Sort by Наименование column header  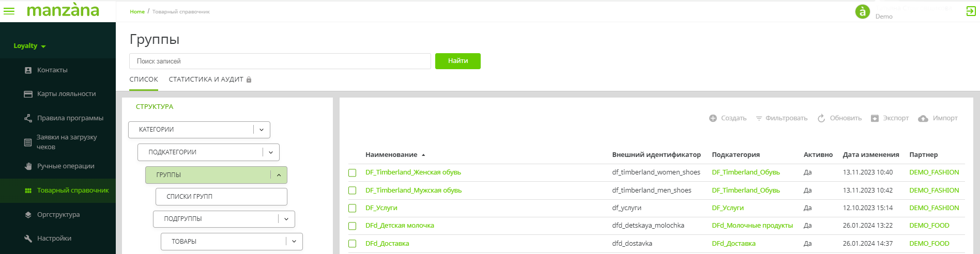(x=391, y=155)
